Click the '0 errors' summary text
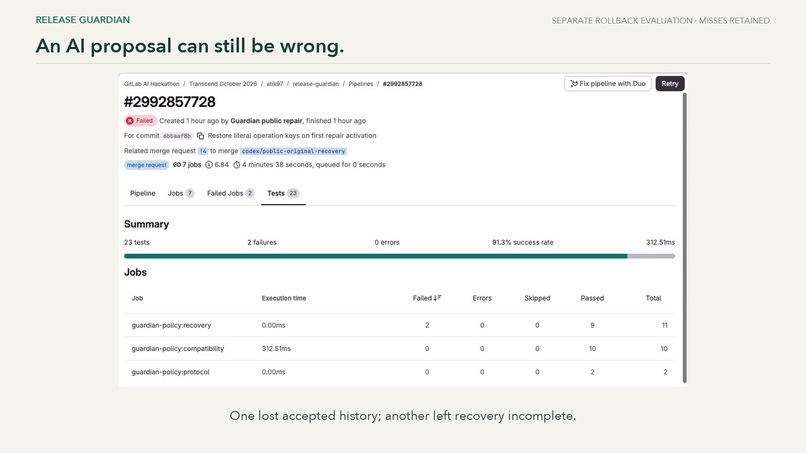 387,242
